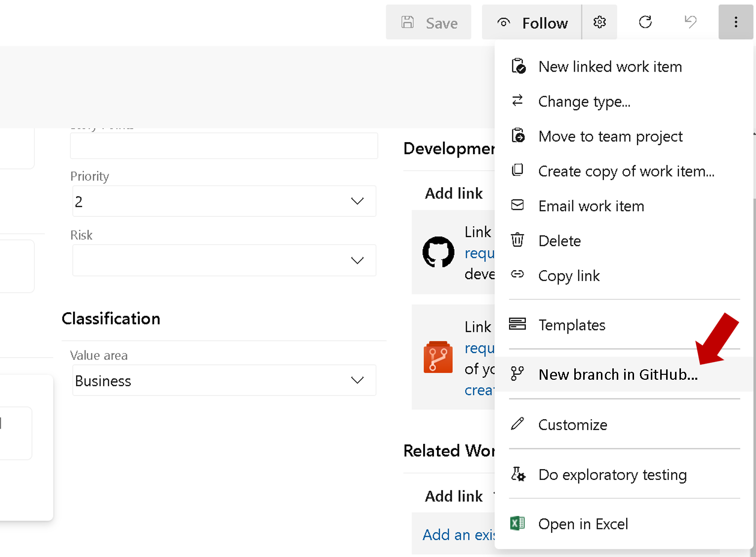
Task: Click the branch icon beside New branch in GitHub
Action: (517, 373)
